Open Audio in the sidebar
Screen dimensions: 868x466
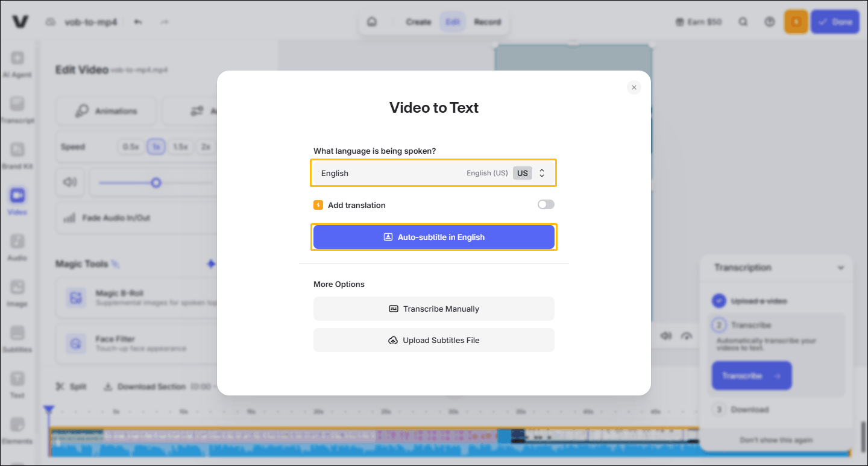[17, 248]
